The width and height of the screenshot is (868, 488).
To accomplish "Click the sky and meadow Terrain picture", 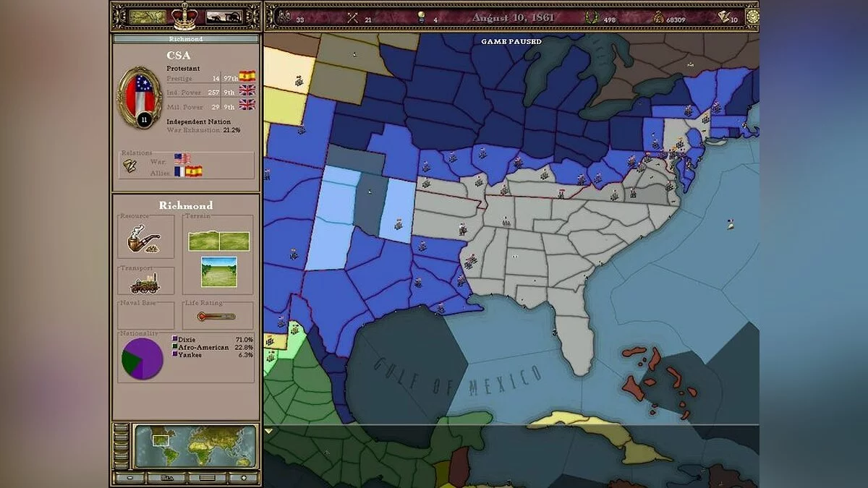I will 219,272.
